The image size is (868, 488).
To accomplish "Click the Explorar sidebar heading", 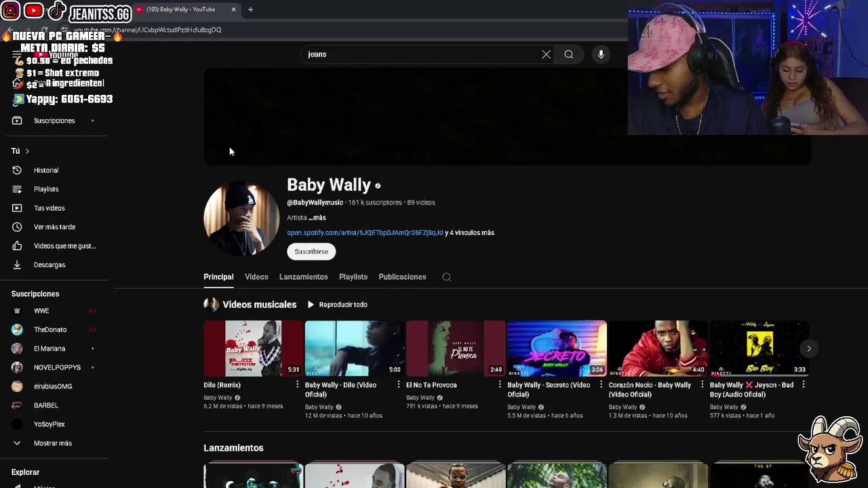I will tap(25, 472).
